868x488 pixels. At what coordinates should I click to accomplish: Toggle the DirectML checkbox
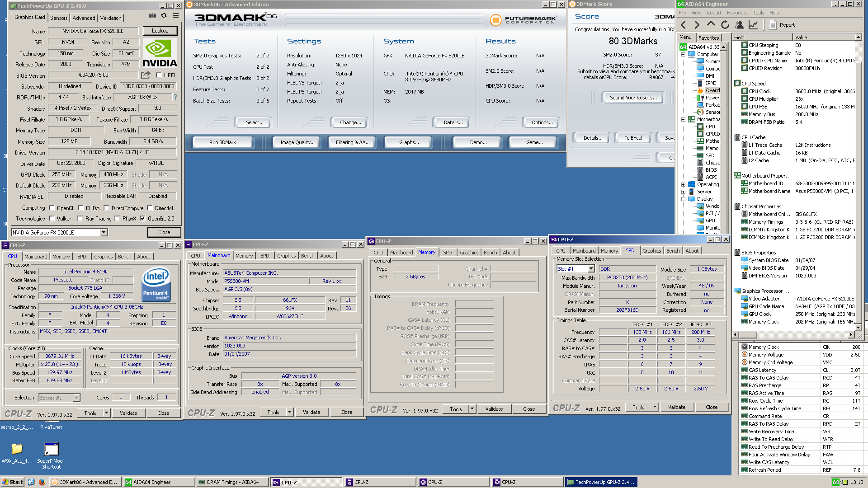150,208
